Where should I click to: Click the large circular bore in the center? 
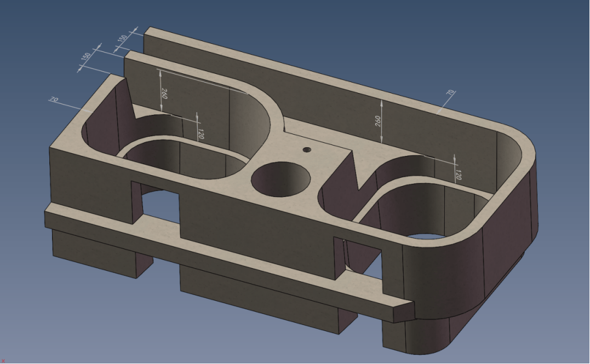click(280, 180)
